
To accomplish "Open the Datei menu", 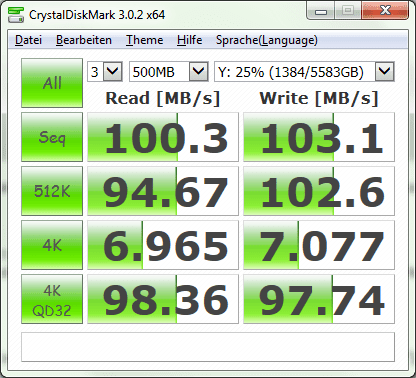I will point(28,40).
